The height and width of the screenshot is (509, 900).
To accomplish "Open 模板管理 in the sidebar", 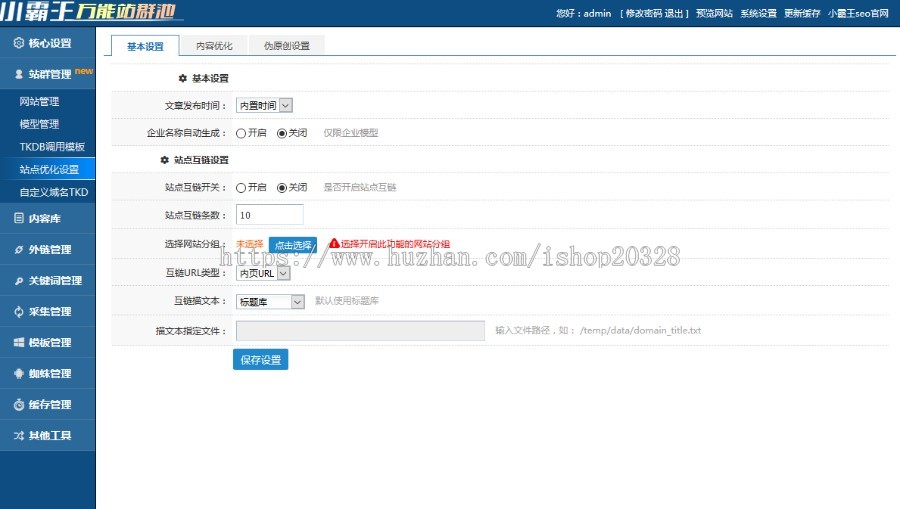I will point(48,342).
